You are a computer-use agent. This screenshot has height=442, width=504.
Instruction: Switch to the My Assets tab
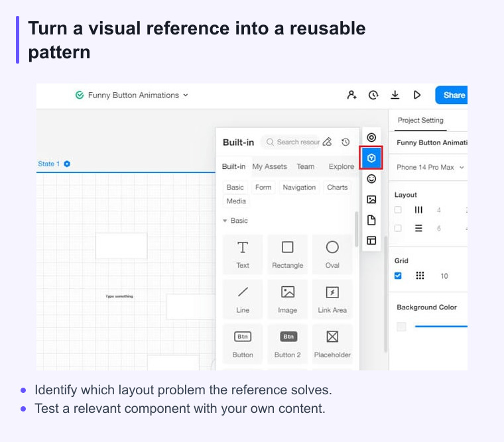(269, 166)
